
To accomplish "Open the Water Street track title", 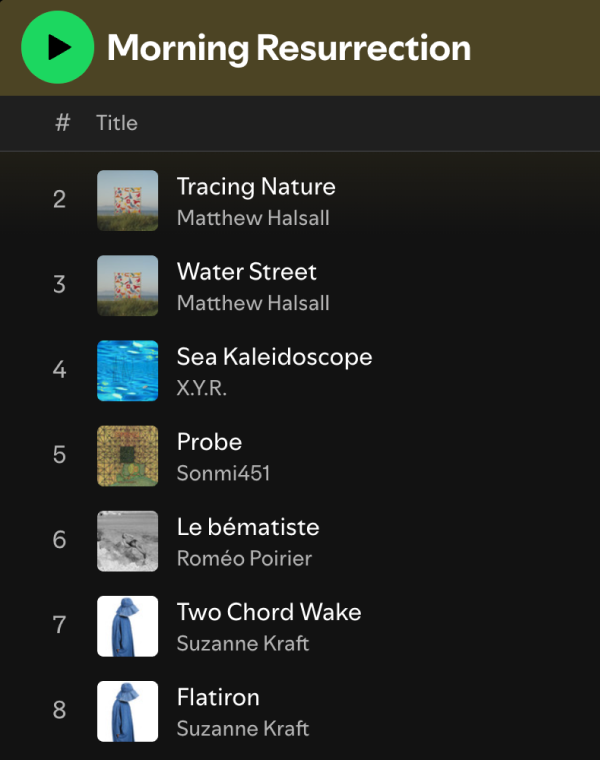I will [247, 271].
